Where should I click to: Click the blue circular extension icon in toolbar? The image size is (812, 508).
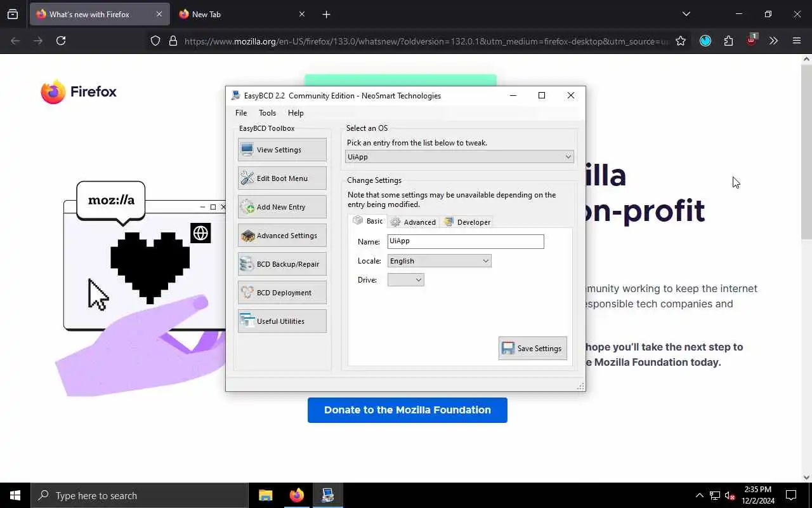click(x=705, y=41)
